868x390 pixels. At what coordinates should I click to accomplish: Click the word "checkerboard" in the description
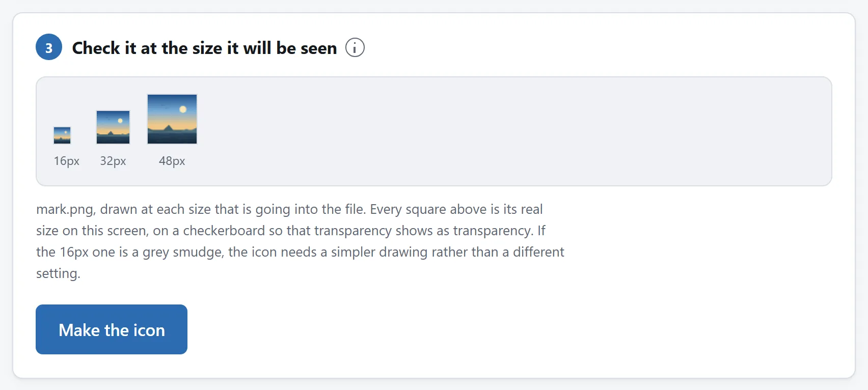pyautogui.click(x=224, y=231)
